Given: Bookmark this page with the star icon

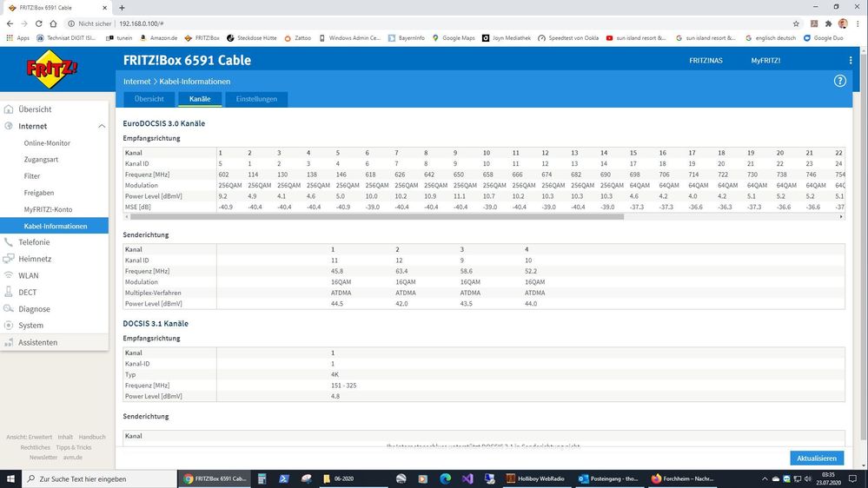Looking at the screenshot, I should (x=796, y=23).
